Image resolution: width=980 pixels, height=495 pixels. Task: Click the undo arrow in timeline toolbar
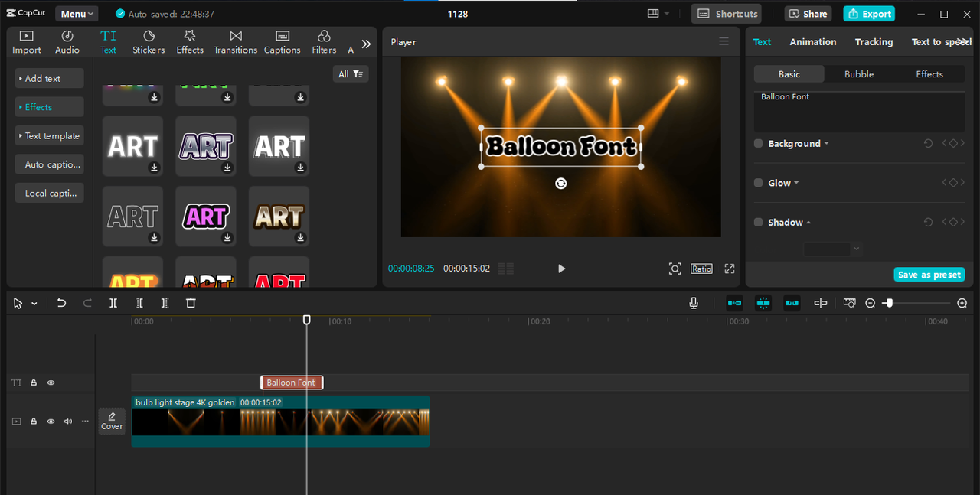62,303
